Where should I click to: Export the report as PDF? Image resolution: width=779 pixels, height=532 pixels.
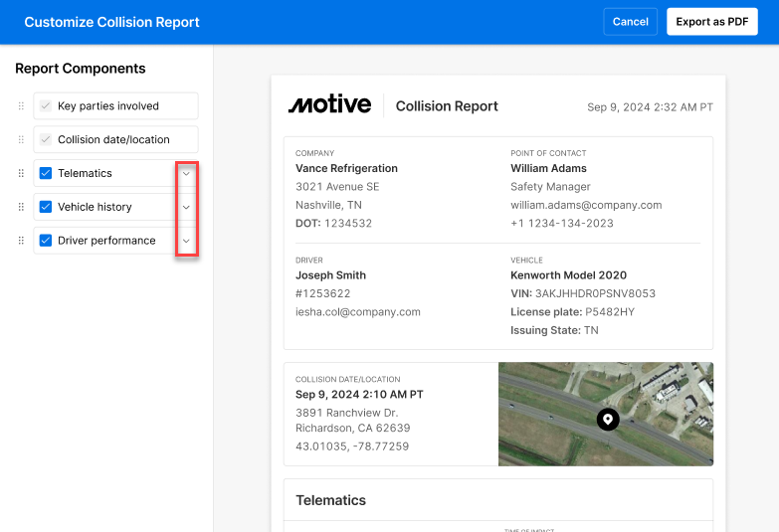[x=711, y=22]
